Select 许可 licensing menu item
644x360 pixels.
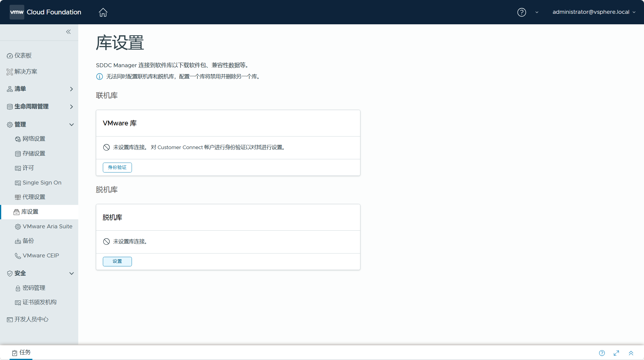pyautogui.click(x=27, y=168)
